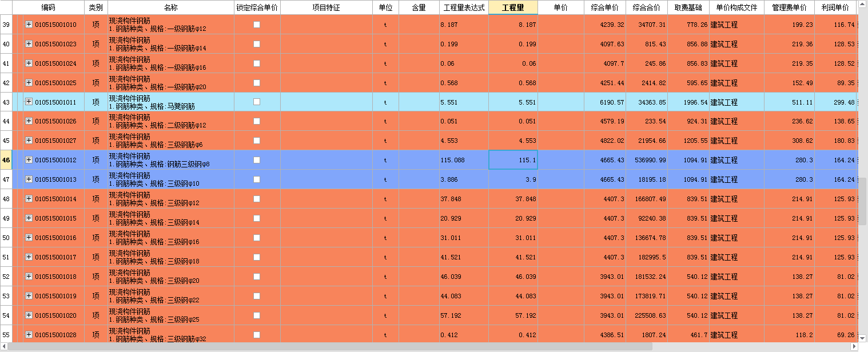Tick lock price checkbox for row 40
Image resolution: width=868 pixels, height=352 pixels.
point(257,44)
